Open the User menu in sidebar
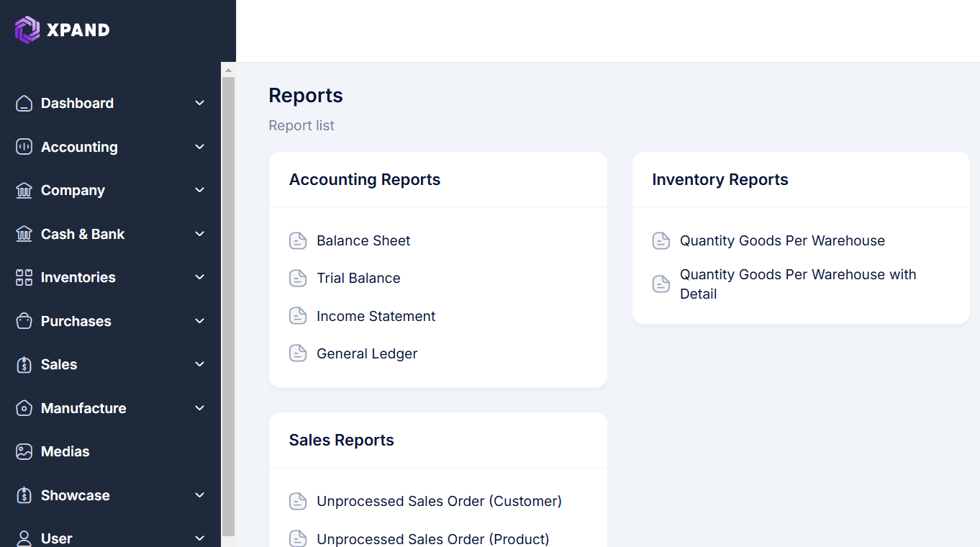 57,538
